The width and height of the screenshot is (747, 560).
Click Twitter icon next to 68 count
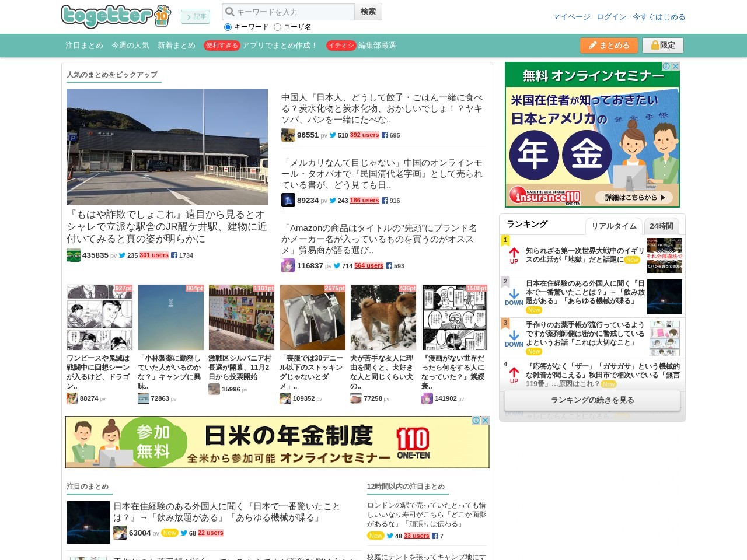tap(184, 533)
